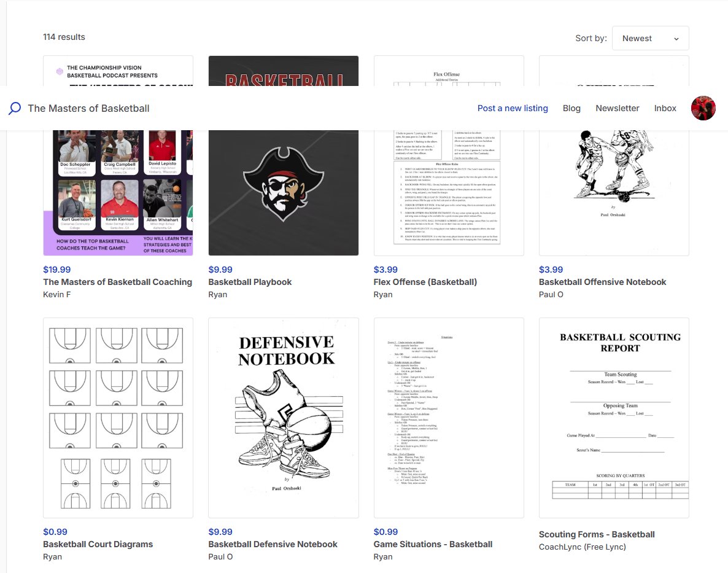Image resolution: width=728 pixels, height=573 pixels.
Task: Open the Game Situations document thumbnail
Action: 449,418
